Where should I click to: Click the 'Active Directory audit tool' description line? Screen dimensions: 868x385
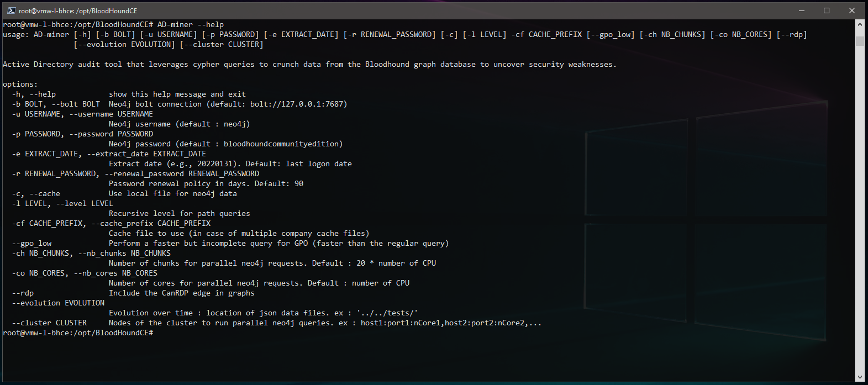[309, 64]
